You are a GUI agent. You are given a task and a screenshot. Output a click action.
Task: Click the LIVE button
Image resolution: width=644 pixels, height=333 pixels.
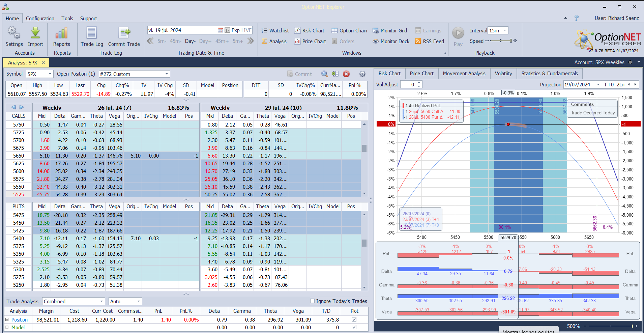[246, 30]
